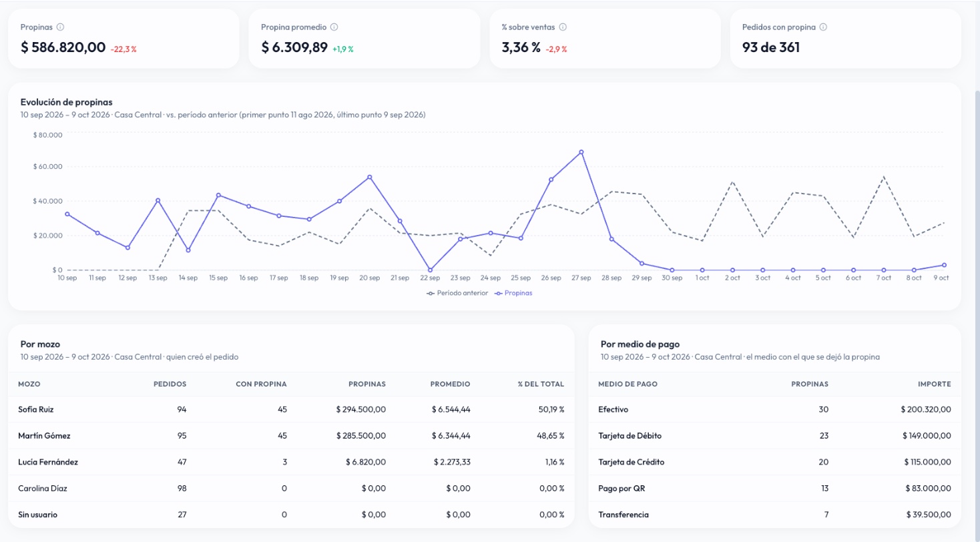The width and height of the screenshot is (980, 542).
Task: Click the $ 294.500,00 propinas value
Action: 361,409
